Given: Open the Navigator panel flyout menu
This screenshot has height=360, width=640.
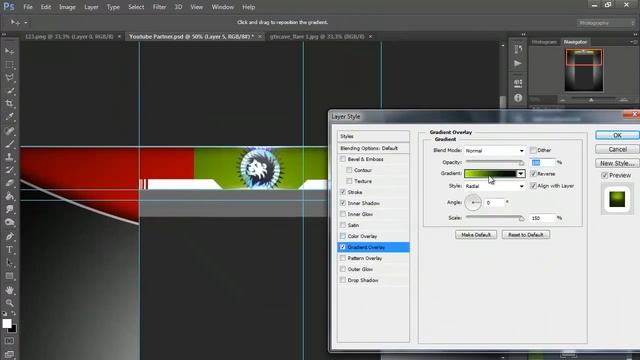Looking at the screenshot, I should click(x=633, y=42).
